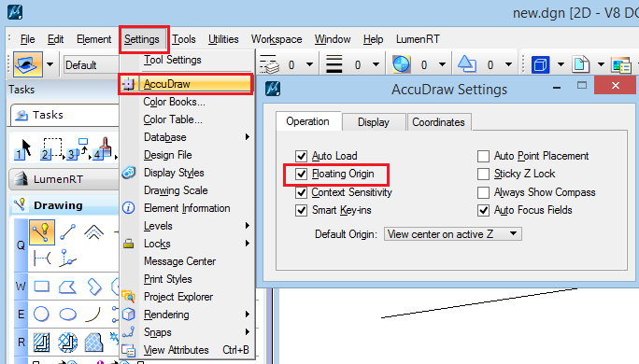Select the Place Arc tool
The width and height of the screenshot is (639, 364).
pyautogui.click(x=93, y=315)
